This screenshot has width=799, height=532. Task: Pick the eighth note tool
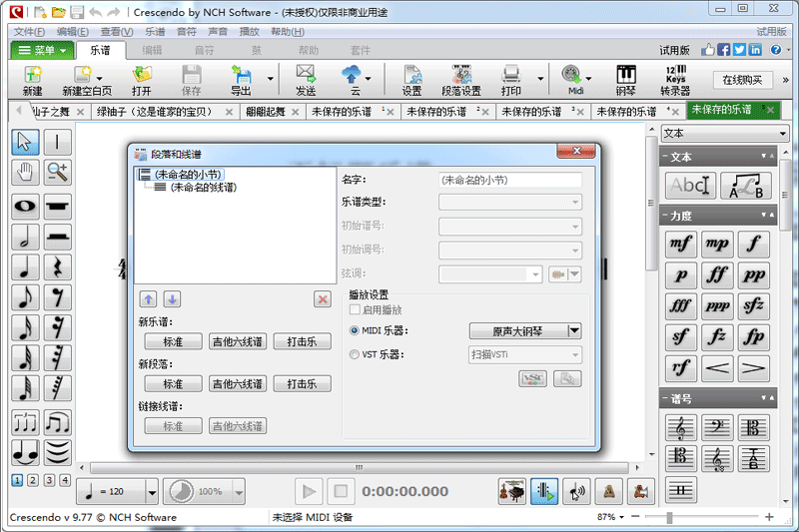tap(25, 297)
